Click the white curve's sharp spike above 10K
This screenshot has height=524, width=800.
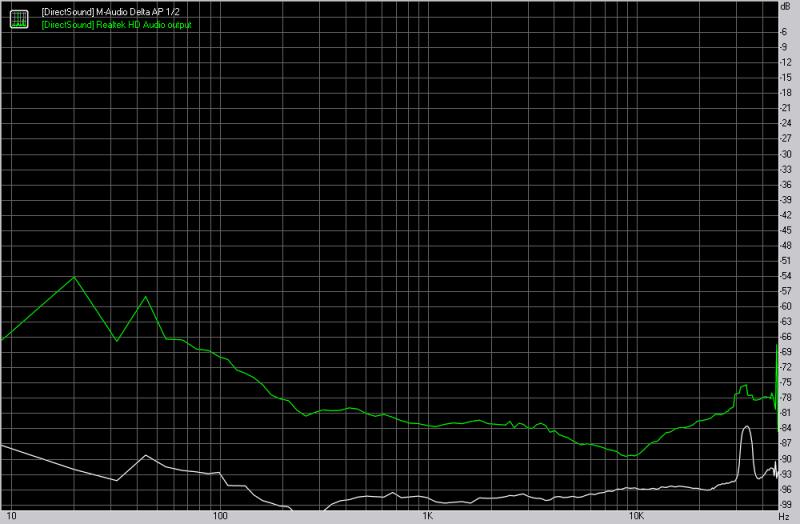coord(745,428)
